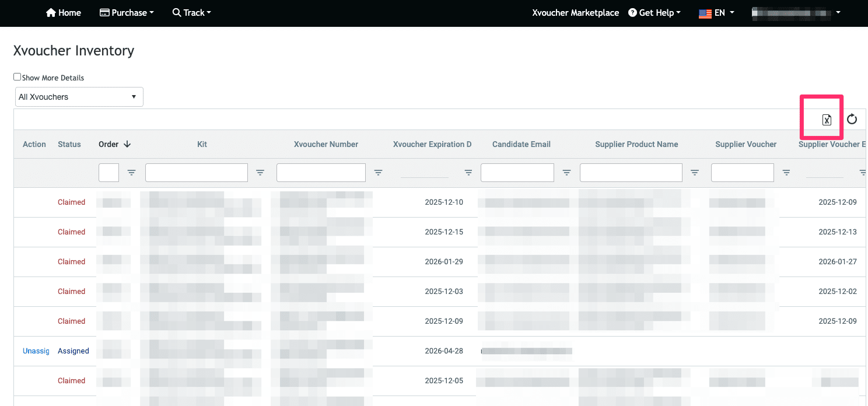Sort by Candidate Email column header
Screen dimensions: 868x406
pyautogui.click(x=521, y=144)
